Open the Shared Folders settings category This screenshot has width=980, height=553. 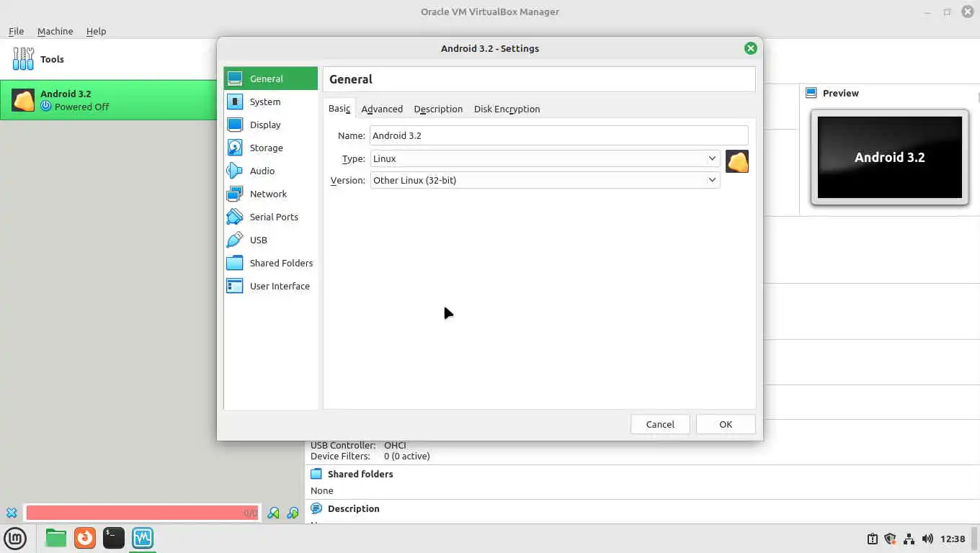point(270,263)
